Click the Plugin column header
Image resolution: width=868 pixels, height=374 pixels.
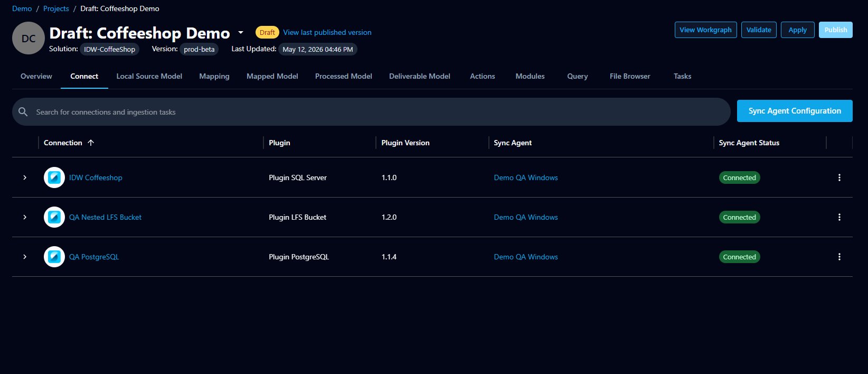point(279,143)
